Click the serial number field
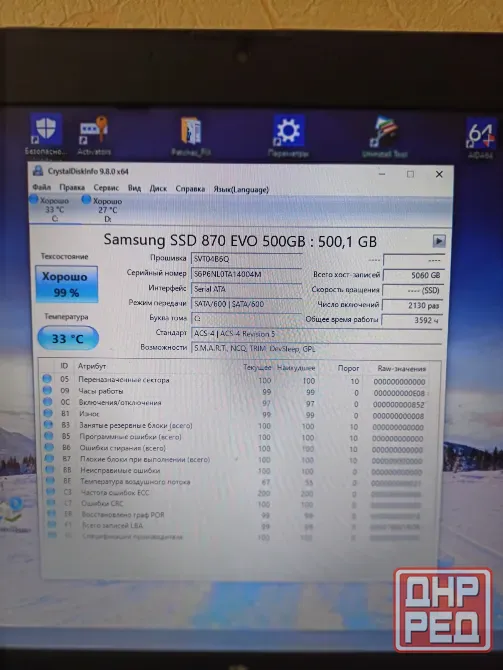The width and height of the screenshot is (503, 670). click(x=247, y=274)
